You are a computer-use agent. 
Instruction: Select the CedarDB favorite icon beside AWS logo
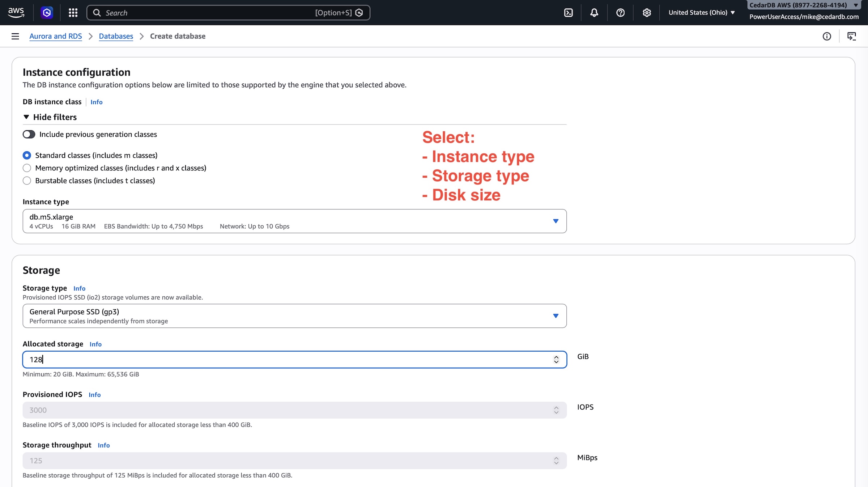47,12
